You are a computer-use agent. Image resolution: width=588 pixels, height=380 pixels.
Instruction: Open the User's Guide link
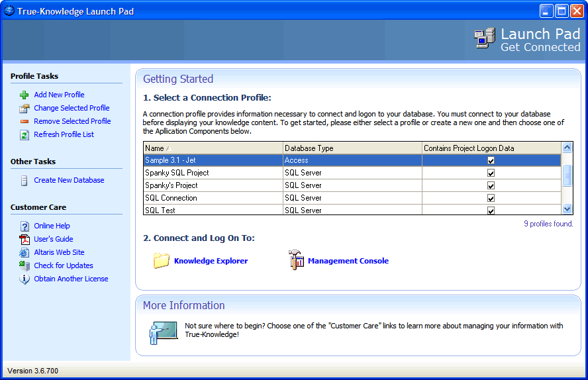click(x=54, y=239)
